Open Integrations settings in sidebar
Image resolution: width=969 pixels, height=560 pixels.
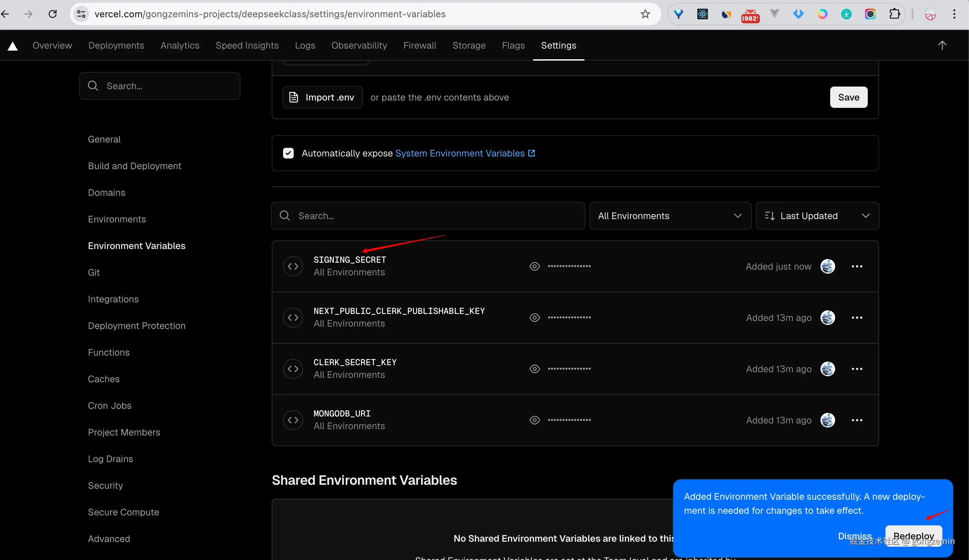tap(113, 299)
